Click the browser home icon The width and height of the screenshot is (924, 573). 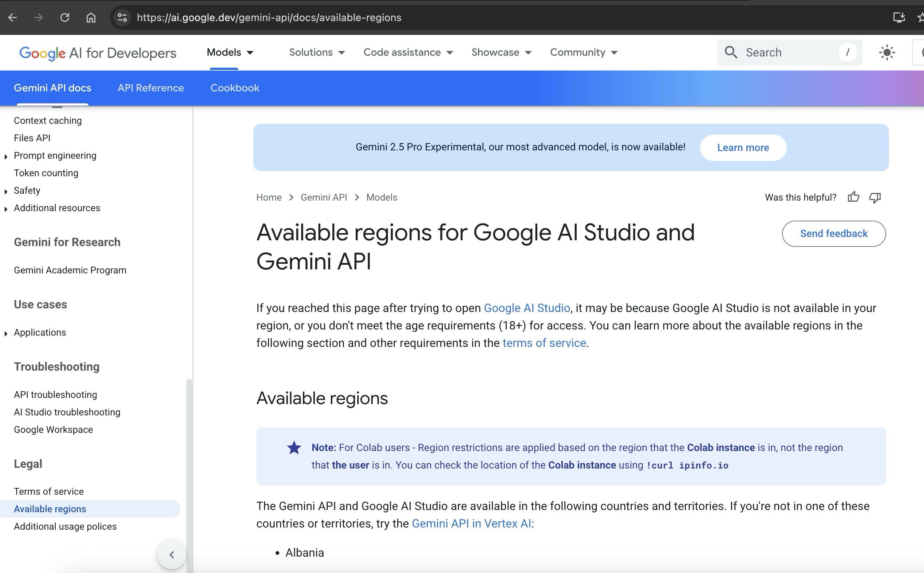pos(91,17)
